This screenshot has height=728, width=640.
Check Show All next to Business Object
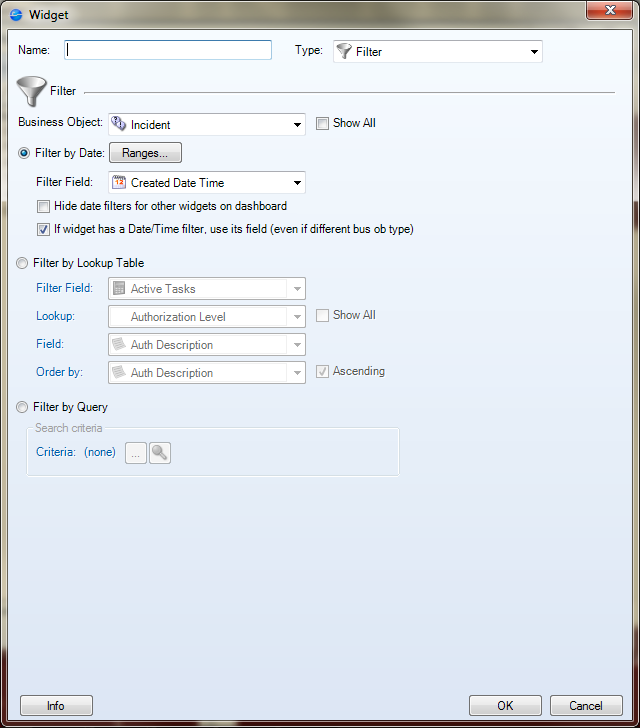pyautogui.click(x=322, y=124)
